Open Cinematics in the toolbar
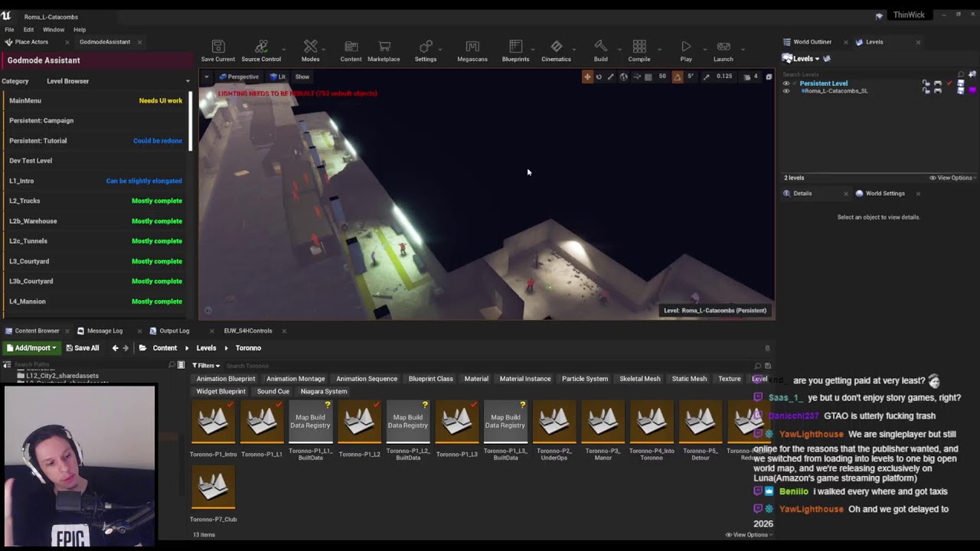Viewport: 980px width, 551px height. tap(557, 51)
